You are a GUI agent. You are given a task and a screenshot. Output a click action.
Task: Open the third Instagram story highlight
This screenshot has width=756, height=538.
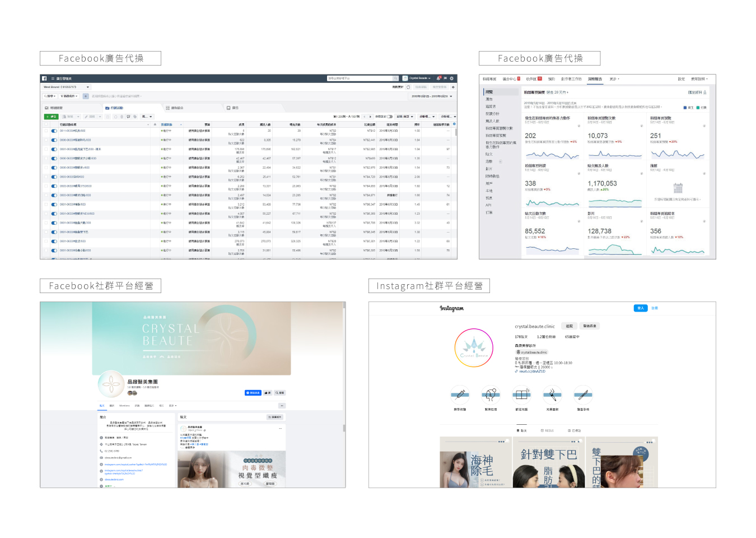click(521, 395)
